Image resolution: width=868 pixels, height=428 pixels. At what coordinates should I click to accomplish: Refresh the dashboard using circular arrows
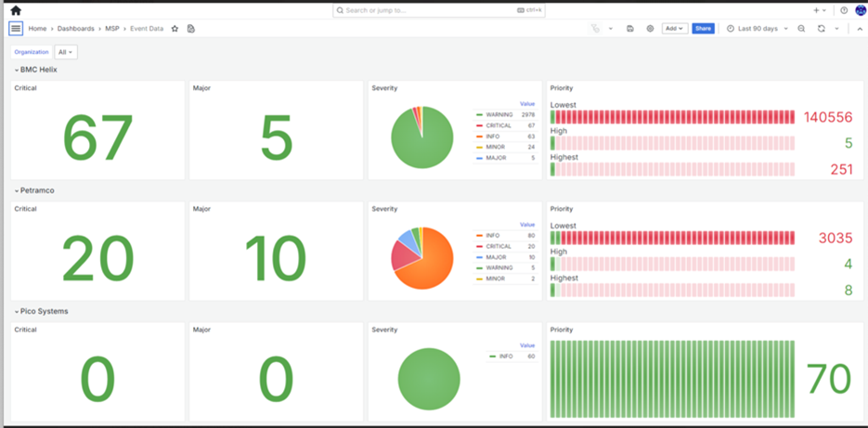(822, 29)
